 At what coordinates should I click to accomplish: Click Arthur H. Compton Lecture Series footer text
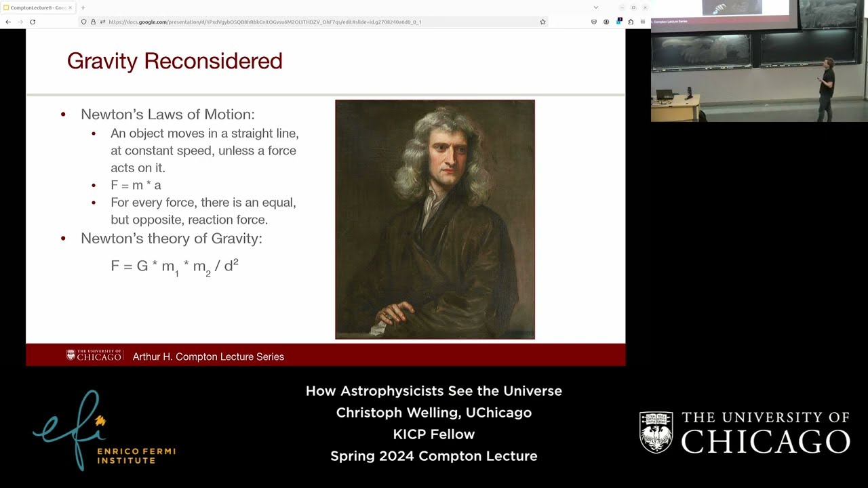pyautogui.click(x=208, y=357)
